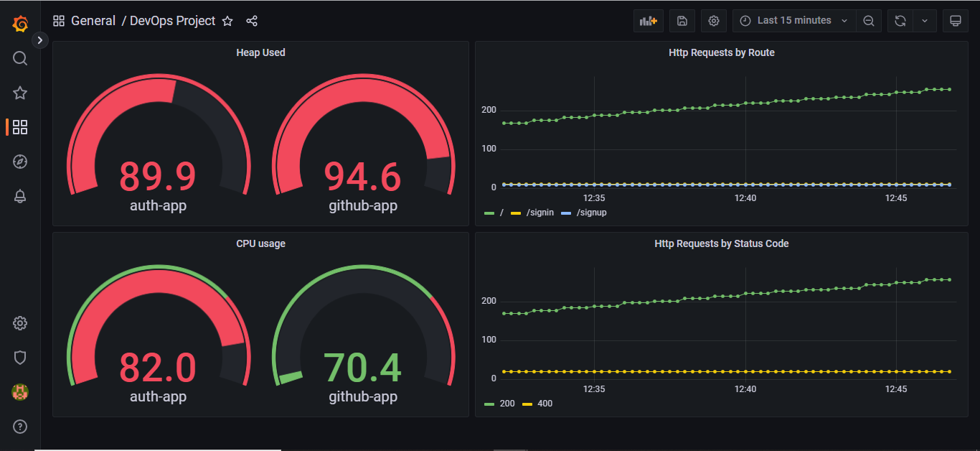Image resolution: width=980 pixels, height=451 pixels.
Task: Open dashboard settings gear
Action: coord(713,20)
